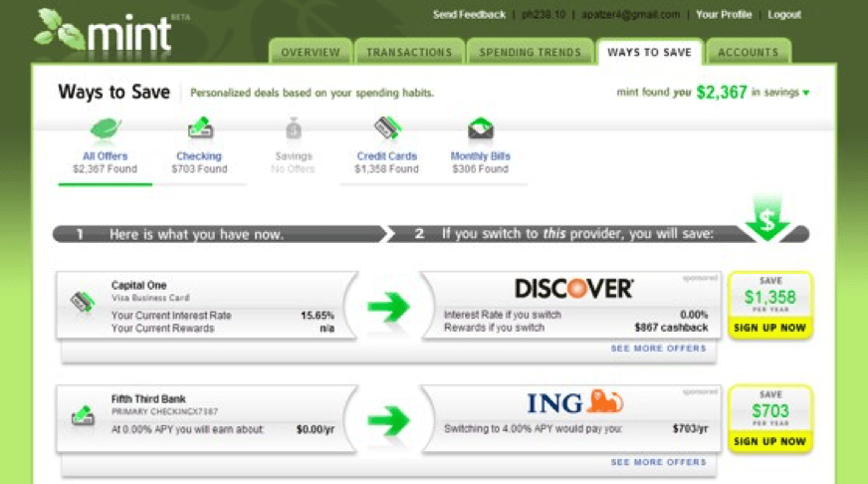The width and height of the screenshot is (868, 484).
Task: Open Your Profile link
Action: click(724, 15)
